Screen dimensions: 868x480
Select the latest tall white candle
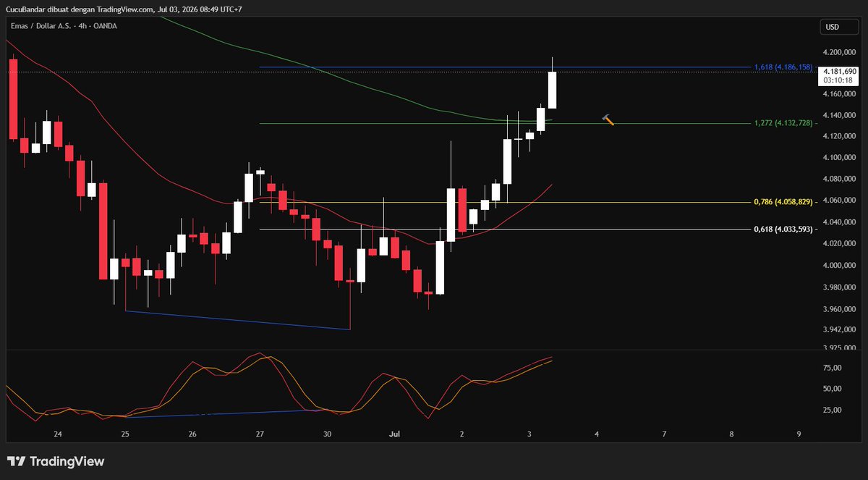553,90
